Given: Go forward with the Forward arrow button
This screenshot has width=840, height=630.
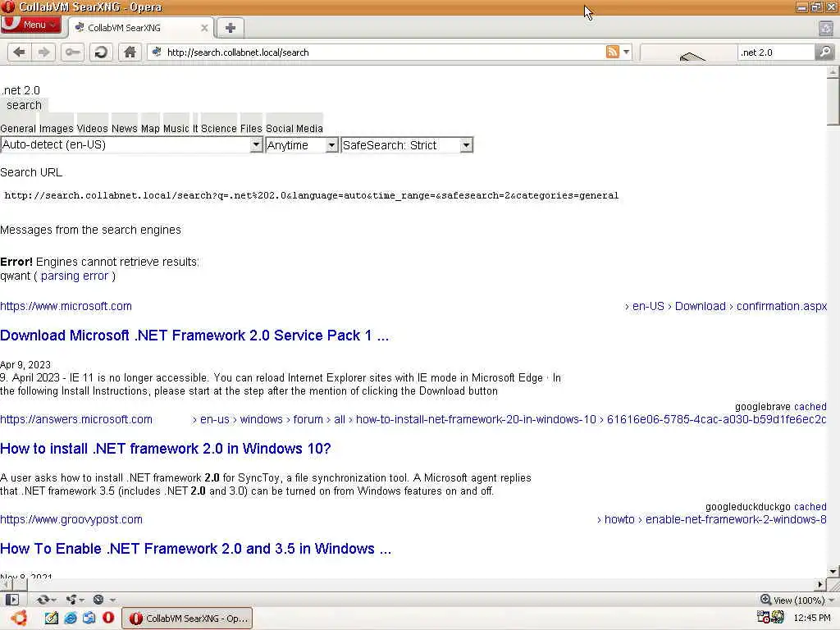Looking at the screenshot, I should pyautogui.click(x=44, y=52).
